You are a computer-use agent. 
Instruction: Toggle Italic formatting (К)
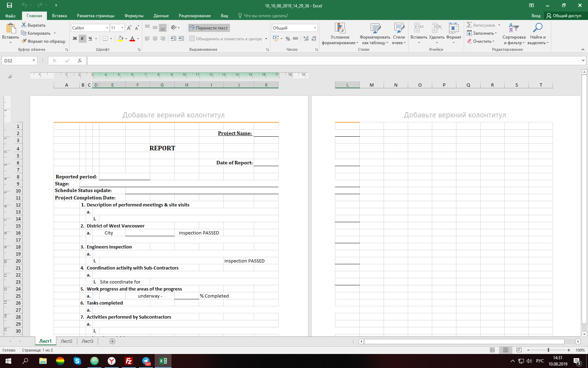point(82,39)
